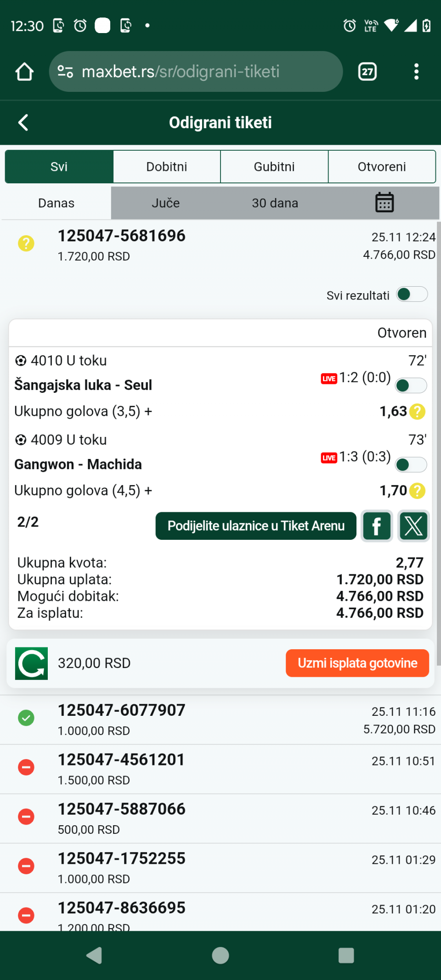Toggle switch for Gangwon - Machida match
Screen dimensions: 441x980
pos(411,465)
